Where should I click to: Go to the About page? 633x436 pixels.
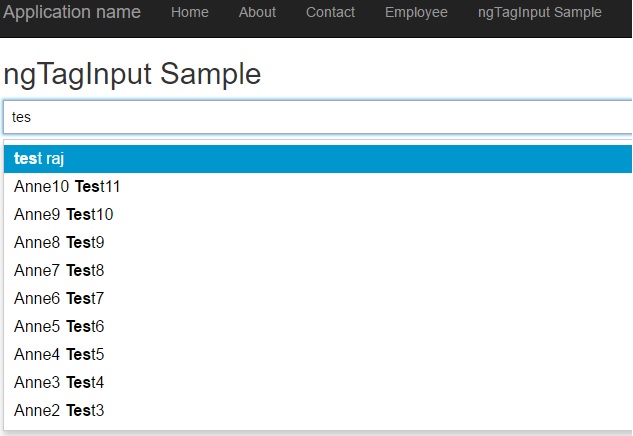pos(257,13)
